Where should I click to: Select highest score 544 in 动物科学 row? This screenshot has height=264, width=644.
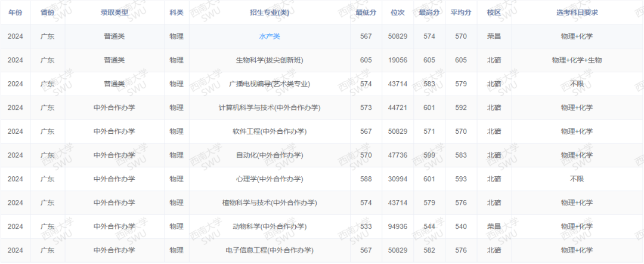[x=429, y=226]
